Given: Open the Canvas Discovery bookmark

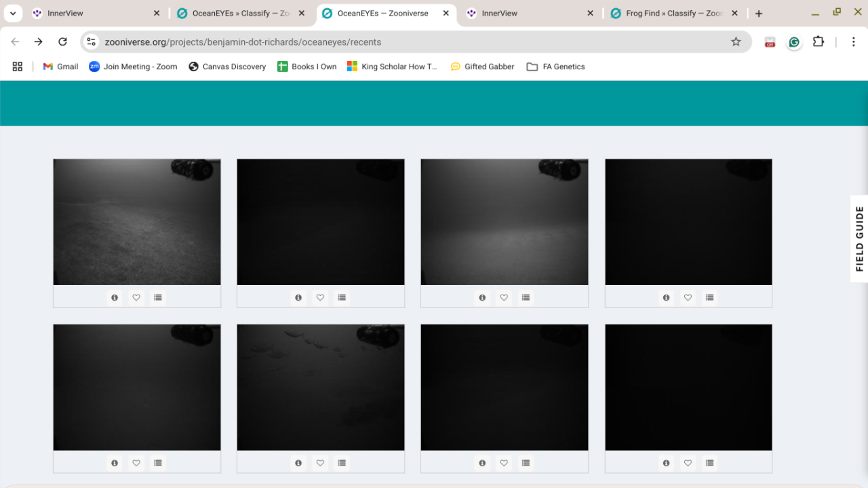Looking at the screenshot, I should (227, 67).
